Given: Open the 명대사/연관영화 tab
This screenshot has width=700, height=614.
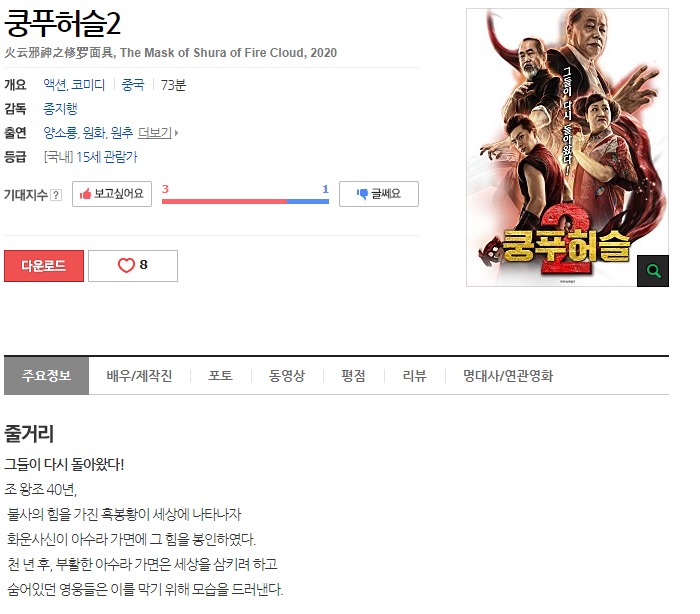Looking at the screenshot, I should tap(508, 376).
